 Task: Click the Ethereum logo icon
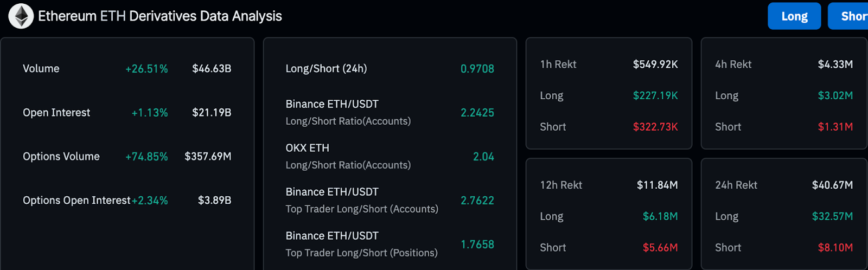(21, 16)
